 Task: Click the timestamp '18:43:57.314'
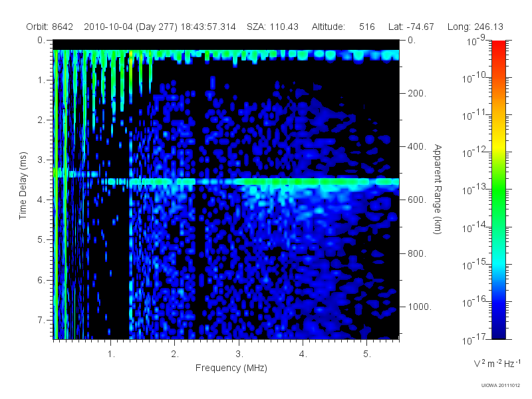pyautogui.click(x=208, y=27)
